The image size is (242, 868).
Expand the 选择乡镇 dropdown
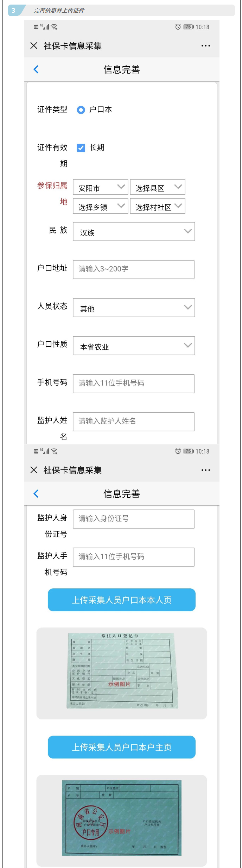(101, 206)
